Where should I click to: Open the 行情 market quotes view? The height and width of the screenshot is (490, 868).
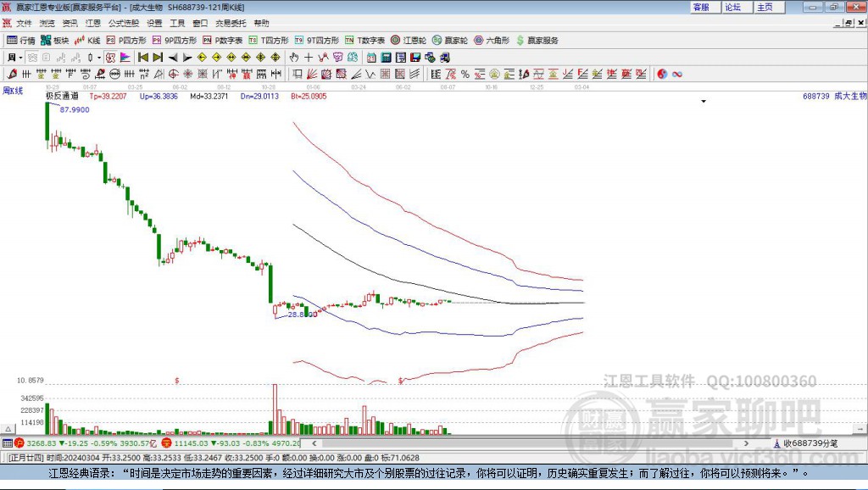21,41
